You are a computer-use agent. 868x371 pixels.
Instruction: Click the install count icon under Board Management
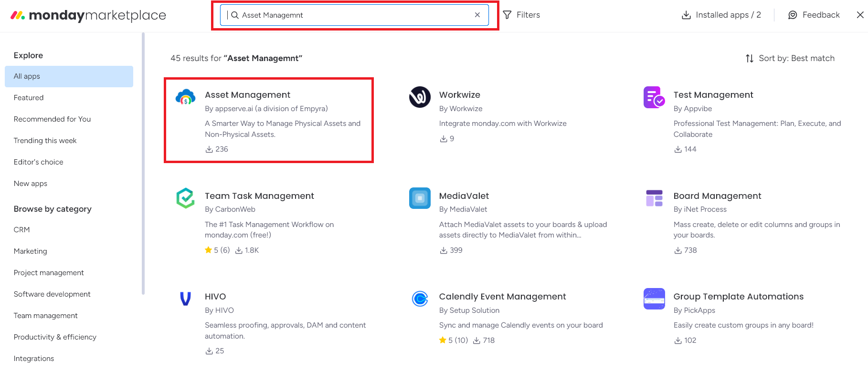pos(678,250)
